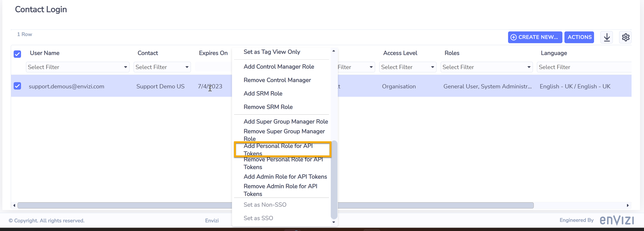The image size is (644, 231).
Task: Choose Remove SRM Role
Action: (268, 107)
